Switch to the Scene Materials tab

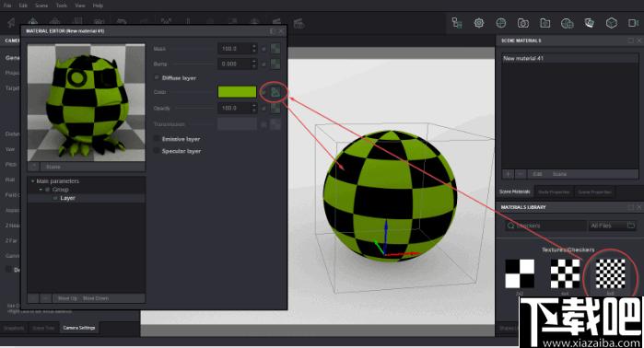(515, 192)
